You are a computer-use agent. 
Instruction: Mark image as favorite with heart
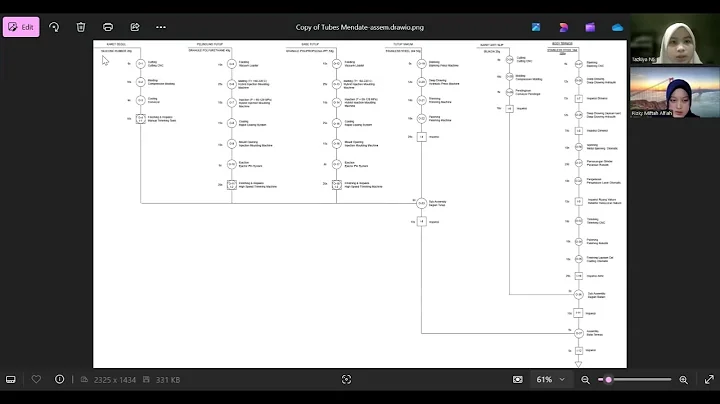[36, 379]
